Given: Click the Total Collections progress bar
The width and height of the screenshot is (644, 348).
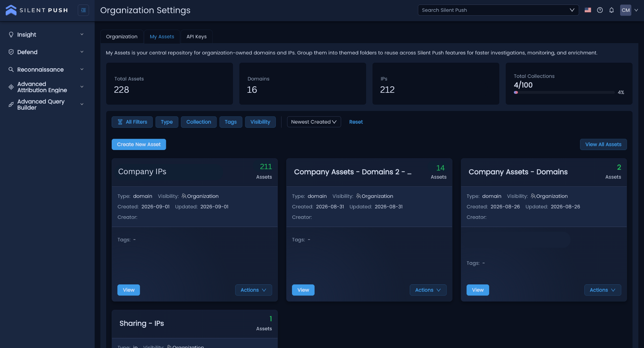Looking at the screenshot, I should 564,92.
